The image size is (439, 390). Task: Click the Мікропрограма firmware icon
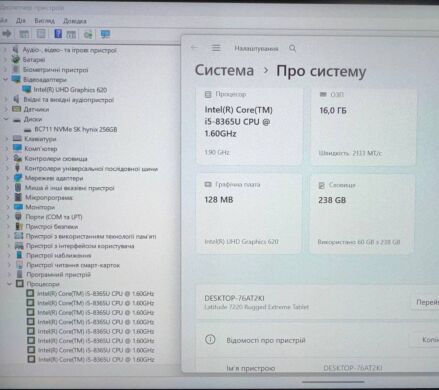click(18, 197)
